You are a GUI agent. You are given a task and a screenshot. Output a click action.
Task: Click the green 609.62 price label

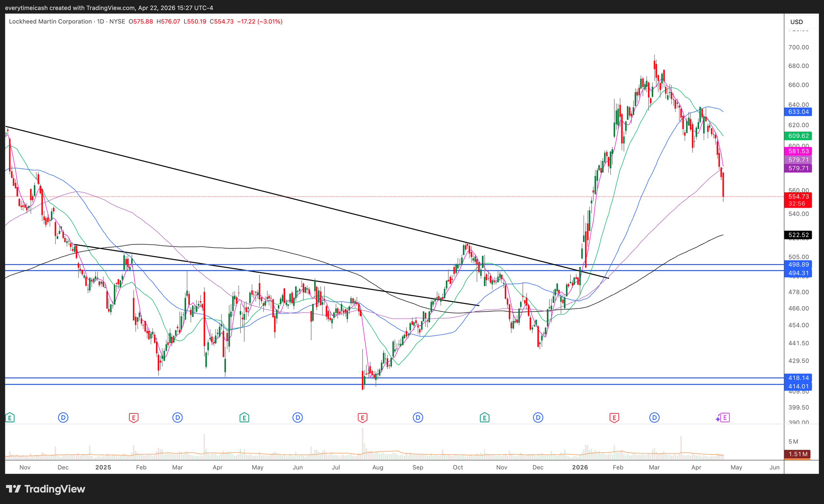tap(798, 136)
